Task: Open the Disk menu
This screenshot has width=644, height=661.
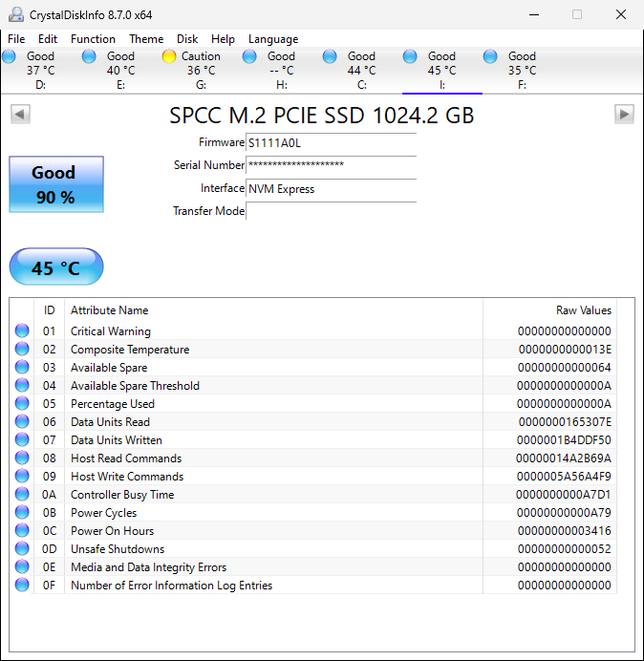Action: point(187,39)
